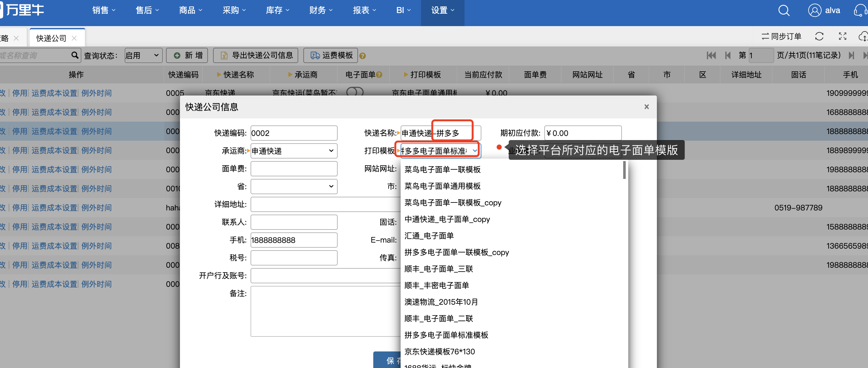Click the help icon beside 运费模板
This screenshot has height=368, width=868.
[x=362, y=56]
